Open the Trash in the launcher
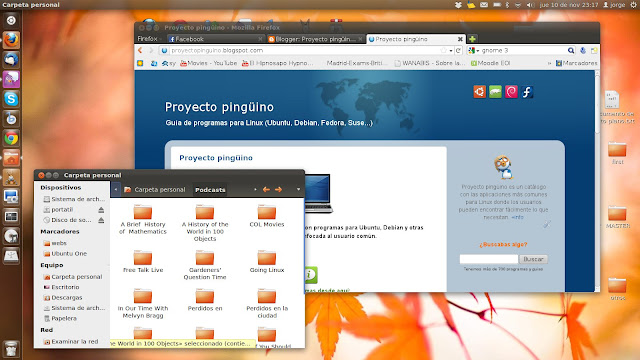 11,349
